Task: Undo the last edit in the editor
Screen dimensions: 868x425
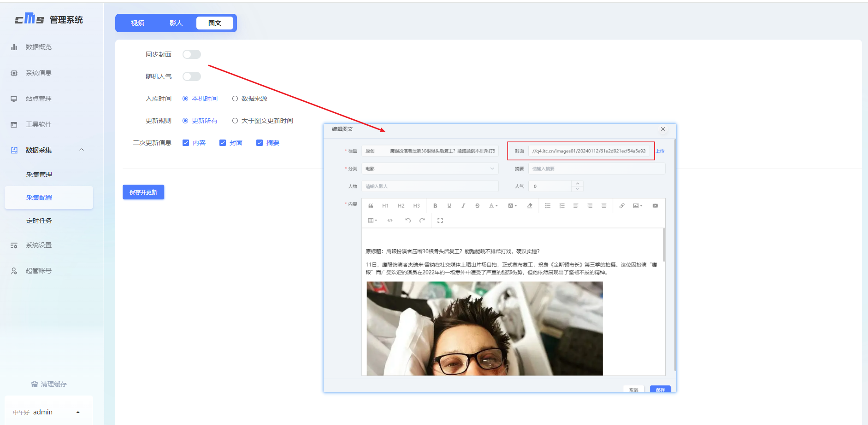Action: (408, 221)
